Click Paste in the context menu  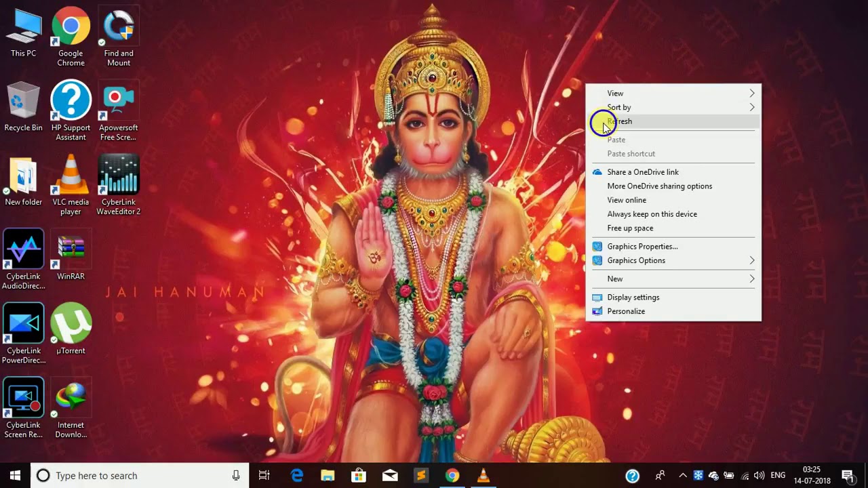673,140
